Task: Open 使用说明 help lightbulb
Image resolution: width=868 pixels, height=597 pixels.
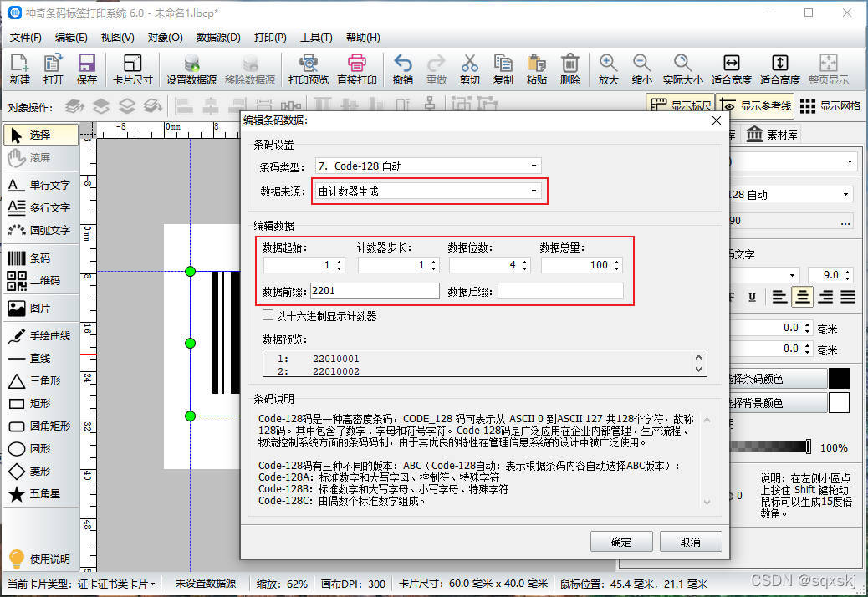Action: tap(40, 559)
